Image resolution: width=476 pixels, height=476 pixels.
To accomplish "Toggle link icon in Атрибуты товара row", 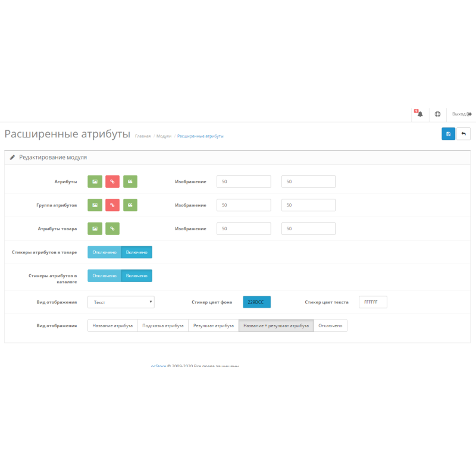I will [x=112, y=228].
